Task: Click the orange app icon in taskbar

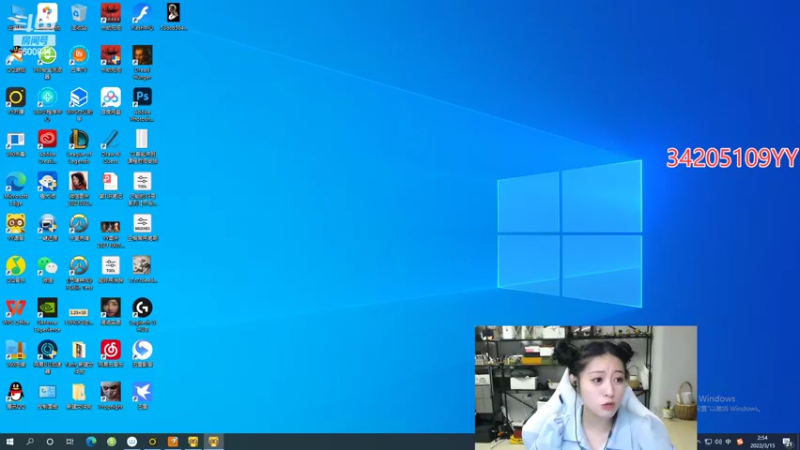Action: point(173,441)
